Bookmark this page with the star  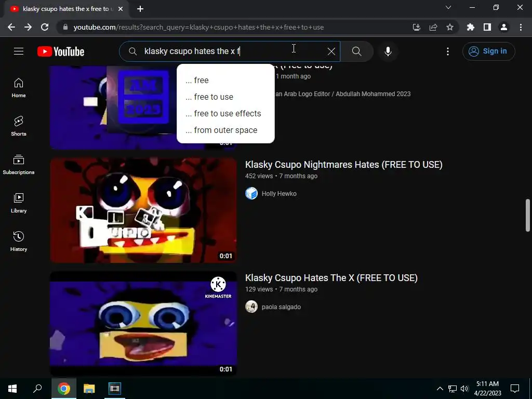tap(449, 27)
